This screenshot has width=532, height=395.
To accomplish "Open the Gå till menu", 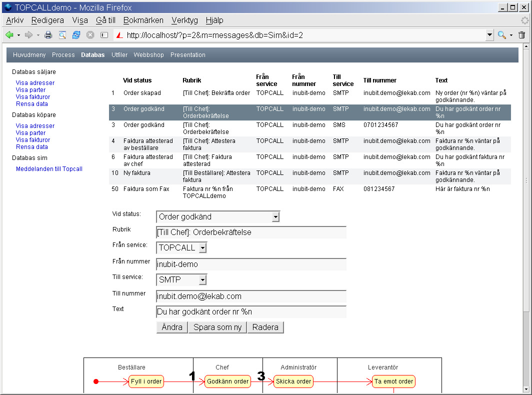I will 105,20.
